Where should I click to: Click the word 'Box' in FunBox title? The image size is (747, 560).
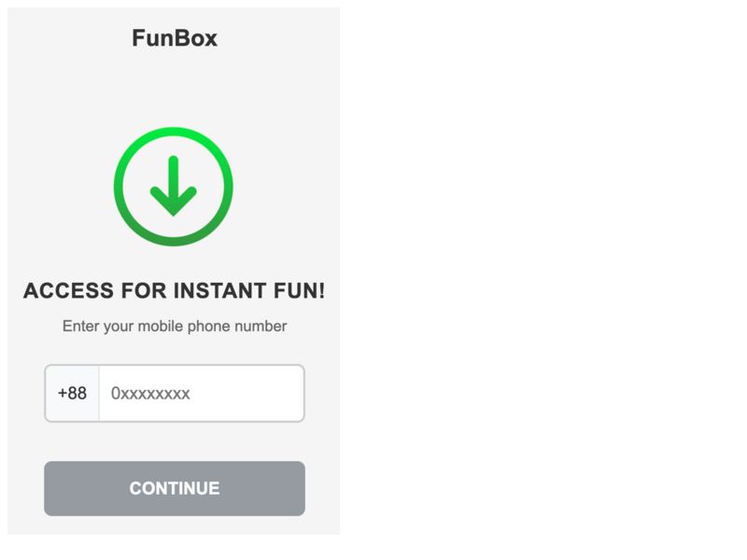point(196,38)
